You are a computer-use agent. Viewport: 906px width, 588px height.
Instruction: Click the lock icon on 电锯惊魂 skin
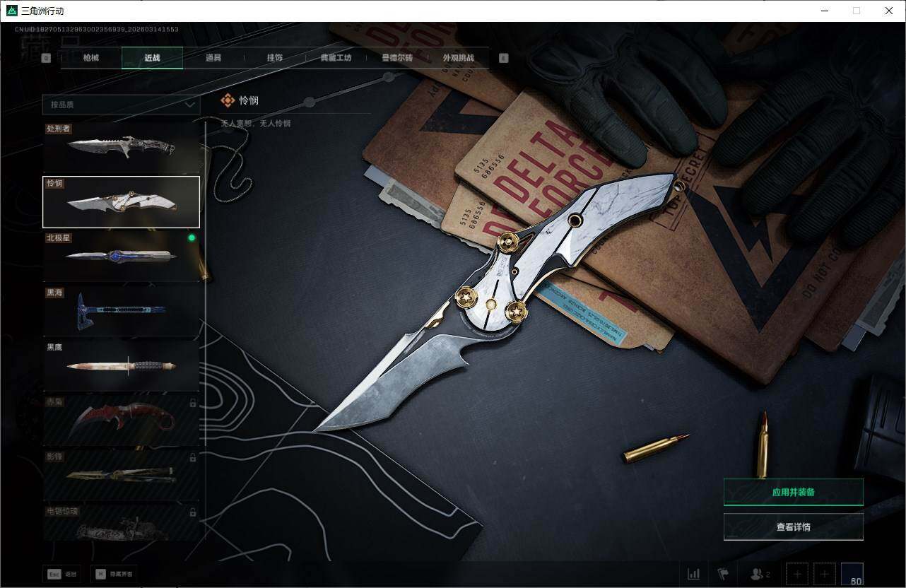coord(193,511)
